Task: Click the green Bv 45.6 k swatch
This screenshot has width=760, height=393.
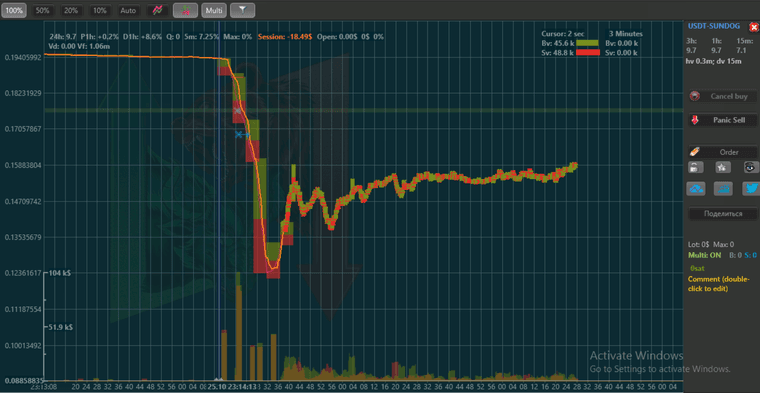Action: click(587, 43)
